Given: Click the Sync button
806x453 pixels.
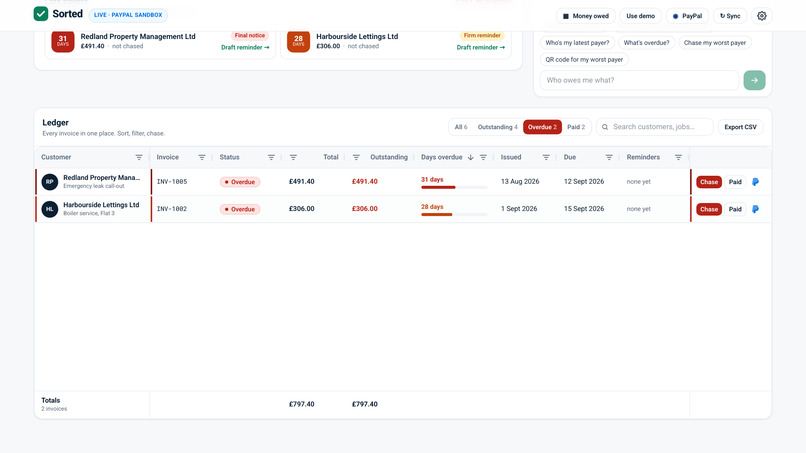Looking at the screenshot, I should point(730,16).
